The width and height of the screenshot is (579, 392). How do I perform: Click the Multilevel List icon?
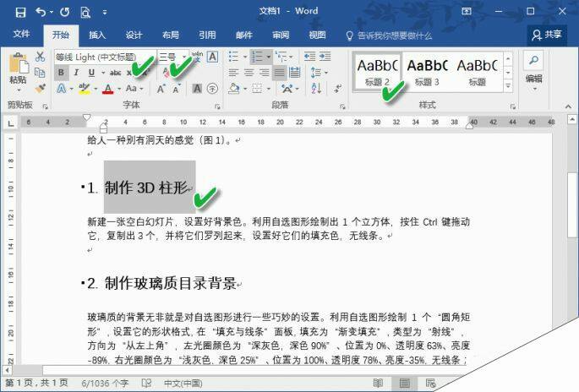pyautogui.click(x=281, y=57)
